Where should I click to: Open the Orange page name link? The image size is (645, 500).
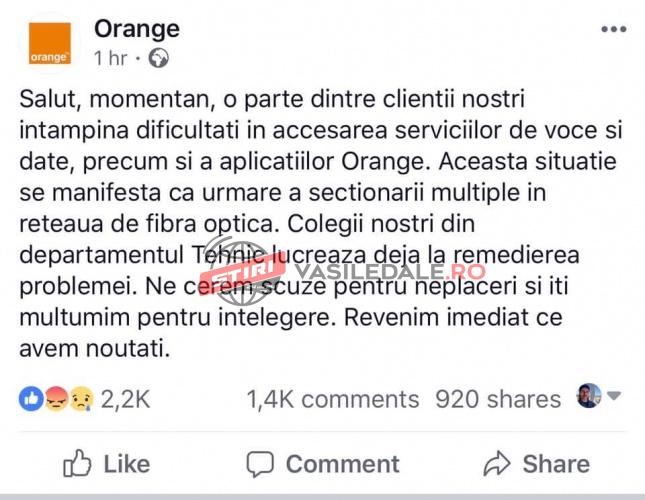pos(137,28)
